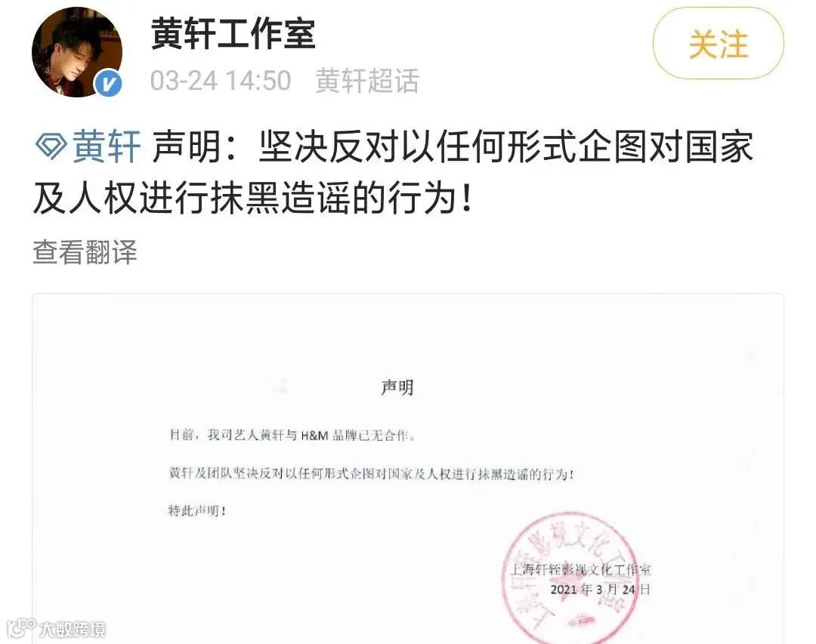Click the diamond super-topic icon
The width and height of the screenshot is (816, 644).
(51, 146)
